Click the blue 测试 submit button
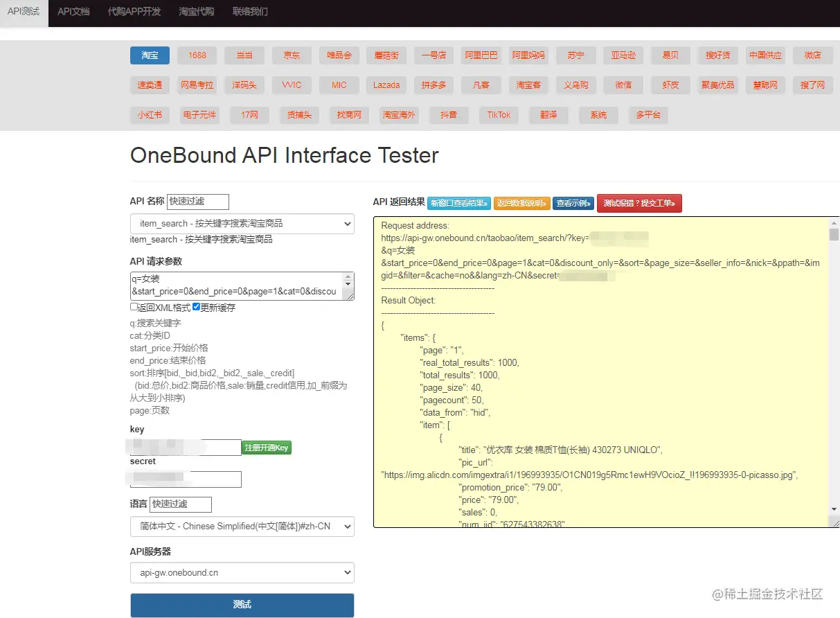The image size is (840, 618). [242, 605]
